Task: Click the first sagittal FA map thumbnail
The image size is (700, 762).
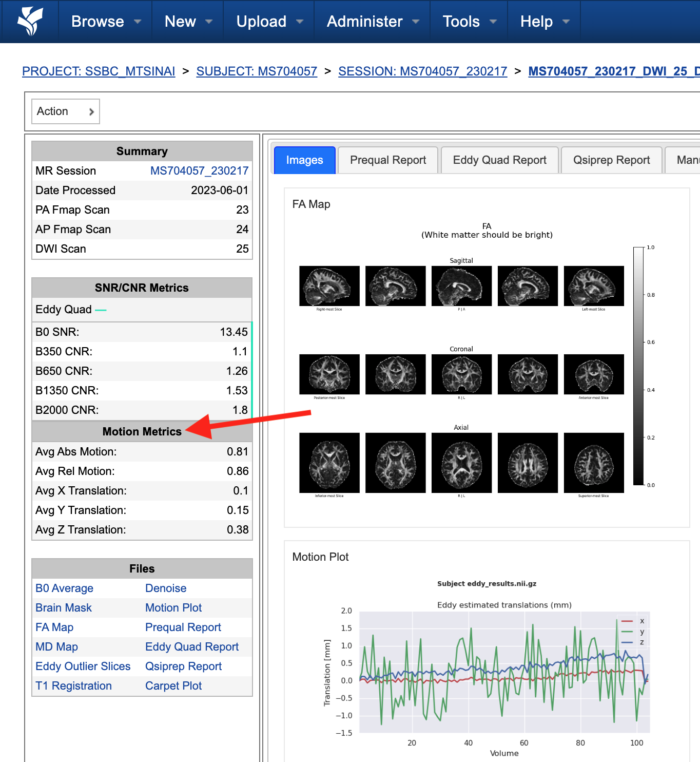Action: tap(329, 286)
